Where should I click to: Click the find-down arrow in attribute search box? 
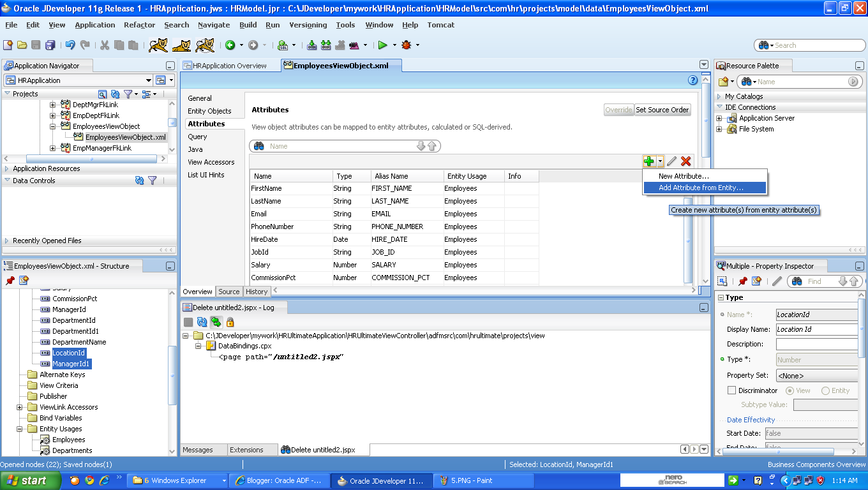[421, 146]
